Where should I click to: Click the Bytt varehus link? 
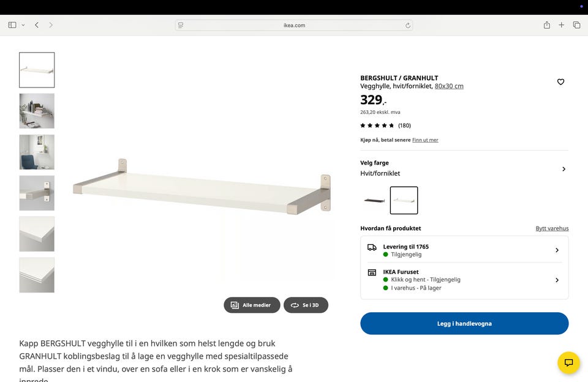point(552,228)
